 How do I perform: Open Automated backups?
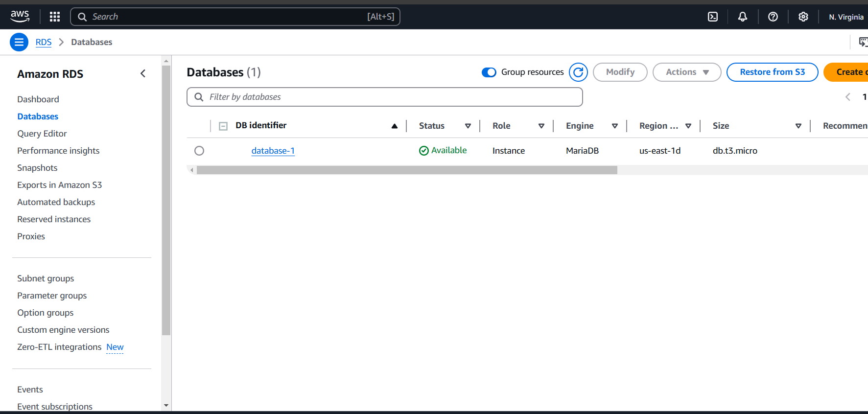56,202
